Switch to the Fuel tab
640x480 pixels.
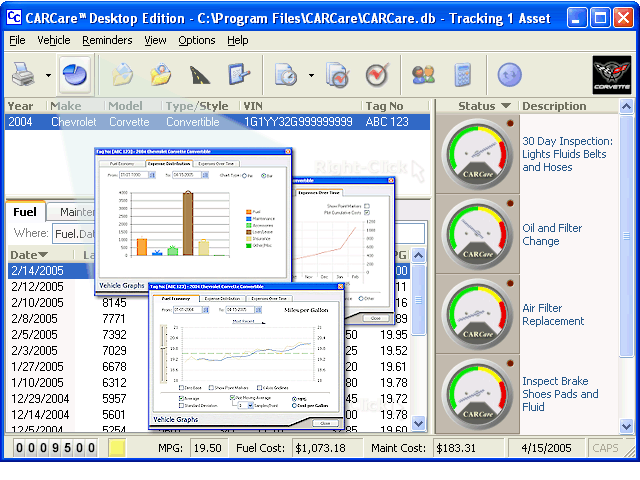25,212
